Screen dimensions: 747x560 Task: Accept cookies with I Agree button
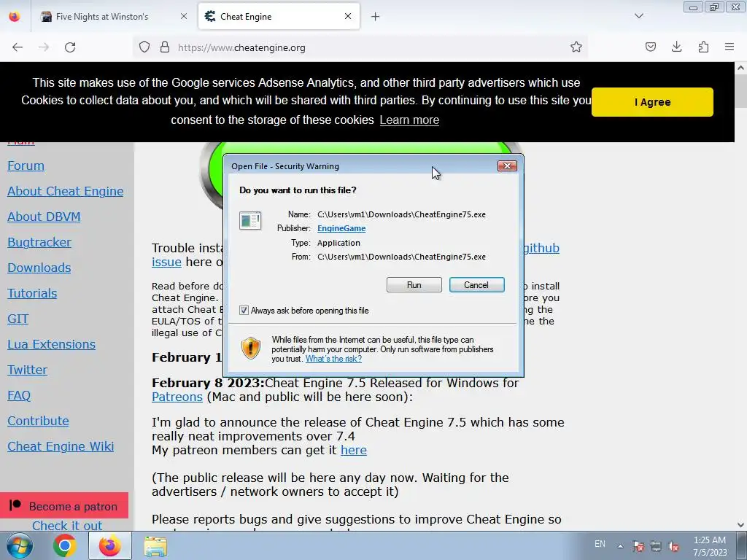point(652,102)
